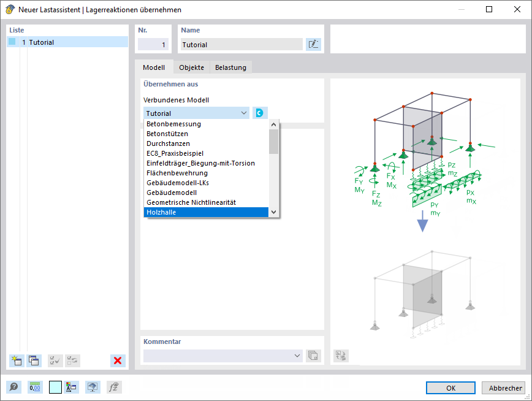Open the units and decimals 0.00 icon

[x=34, y=387]
